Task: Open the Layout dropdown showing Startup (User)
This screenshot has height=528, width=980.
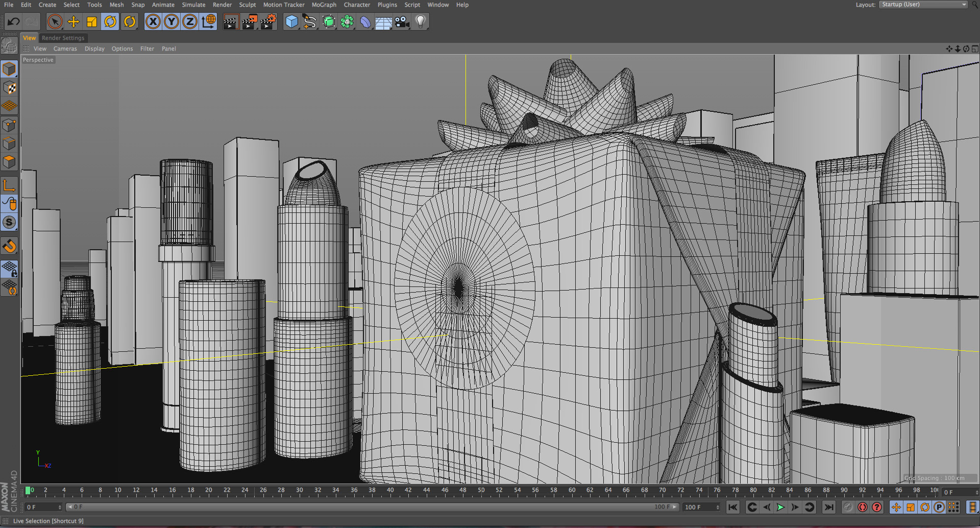Action: point(923,5)
